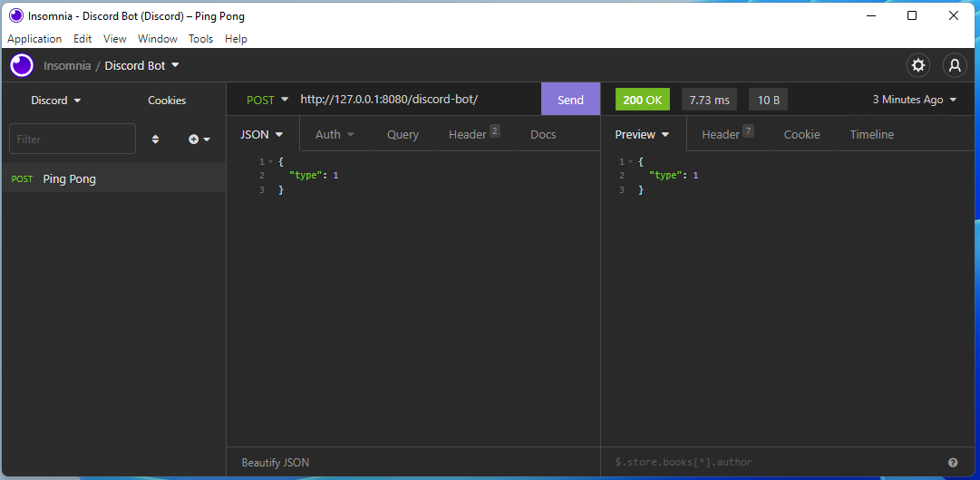This screenshot has height=480, width=980.
Task: Click the Insomnia breadcrumb link
Action: 67,65
